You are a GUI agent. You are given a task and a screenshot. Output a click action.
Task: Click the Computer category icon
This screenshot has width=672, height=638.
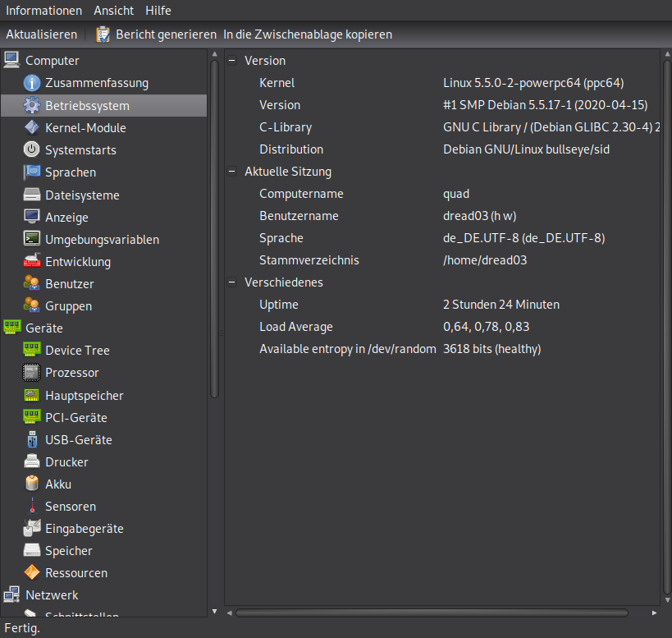tap(11, 60)
